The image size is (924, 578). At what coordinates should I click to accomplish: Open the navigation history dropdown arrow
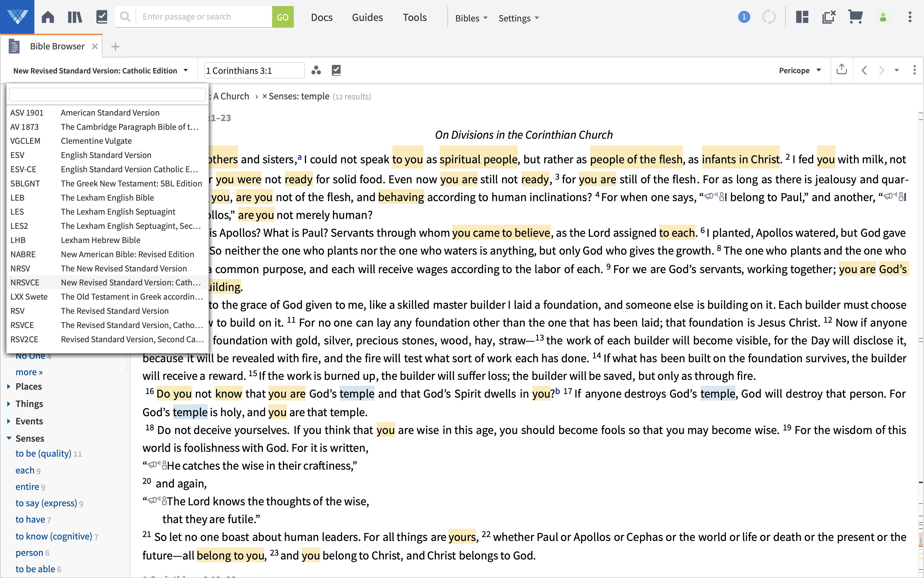(897, 70)
